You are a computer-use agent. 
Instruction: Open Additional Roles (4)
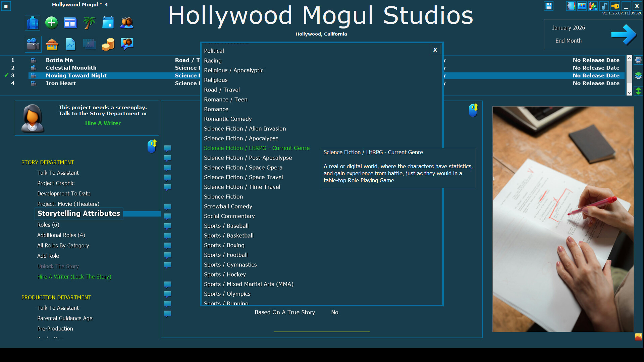(x=61, y=235)
